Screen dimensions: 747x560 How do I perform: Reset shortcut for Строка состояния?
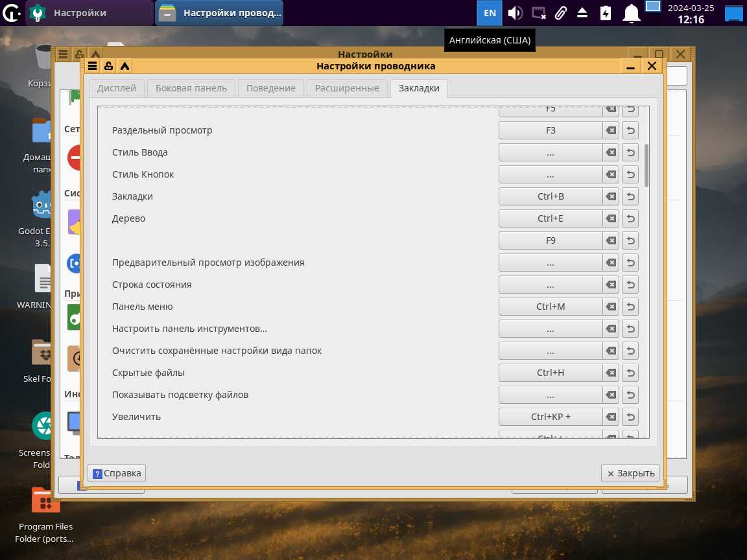coord(630,285)
